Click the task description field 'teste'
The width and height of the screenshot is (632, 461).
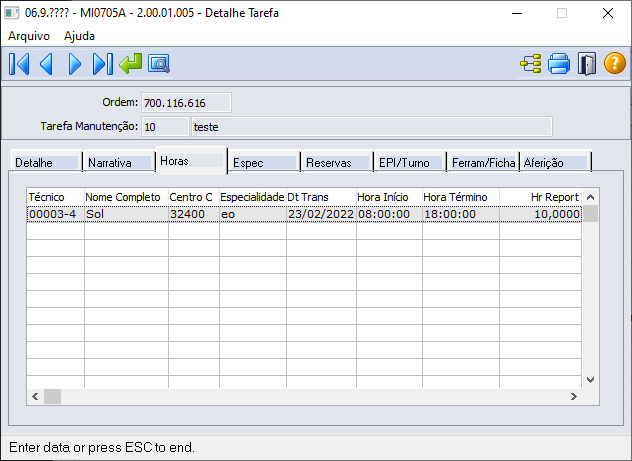372,127
